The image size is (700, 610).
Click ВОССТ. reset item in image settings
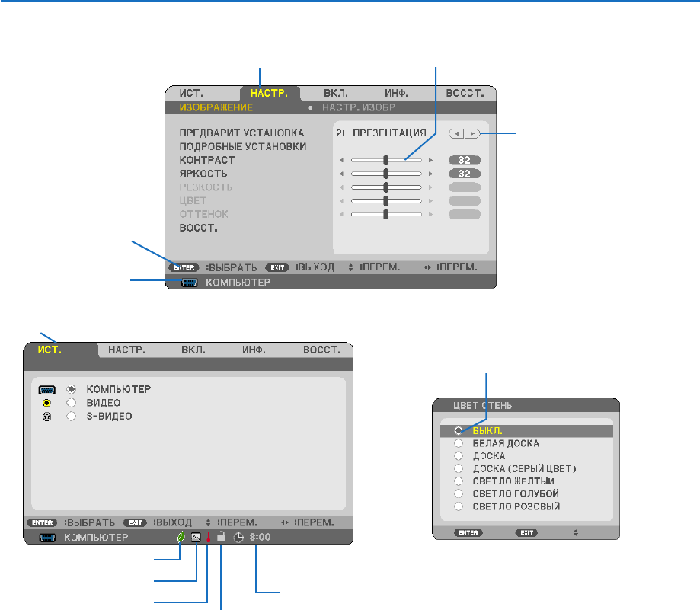click(198, 228)
